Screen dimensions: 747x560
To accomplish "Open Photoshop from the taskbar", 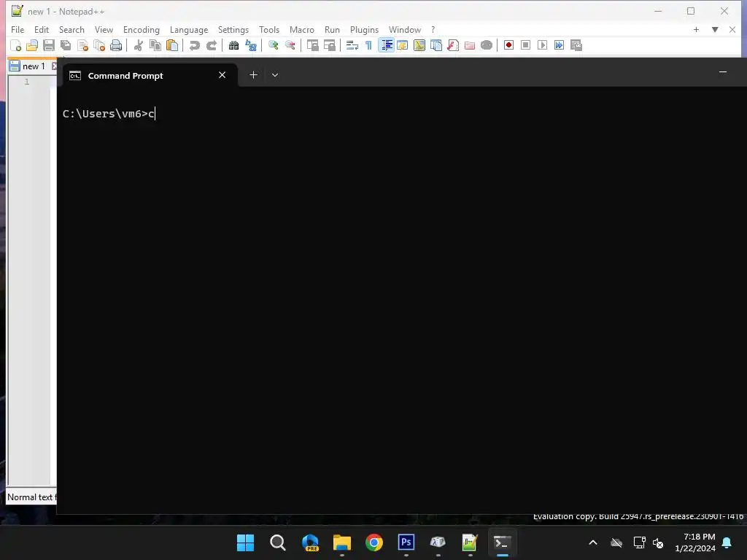I will (406, 542).
